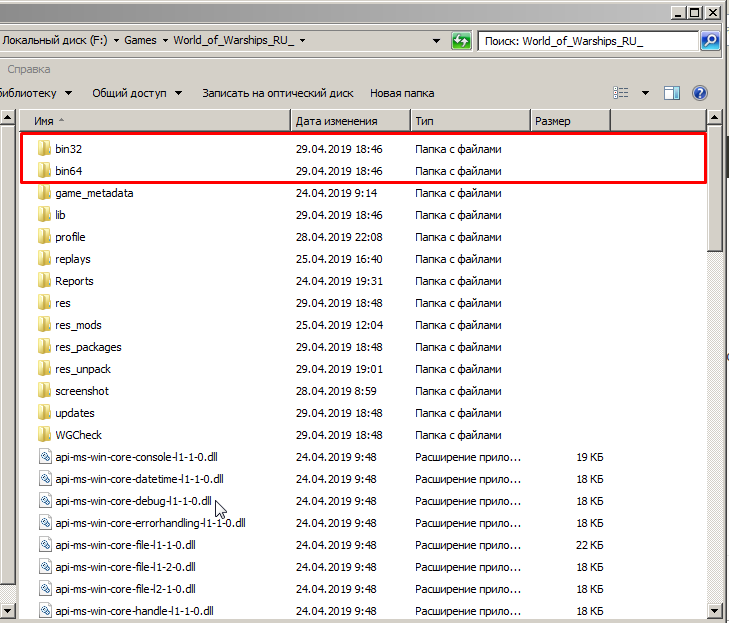Click the date 28.04.2019 22:08

point(339,237)
